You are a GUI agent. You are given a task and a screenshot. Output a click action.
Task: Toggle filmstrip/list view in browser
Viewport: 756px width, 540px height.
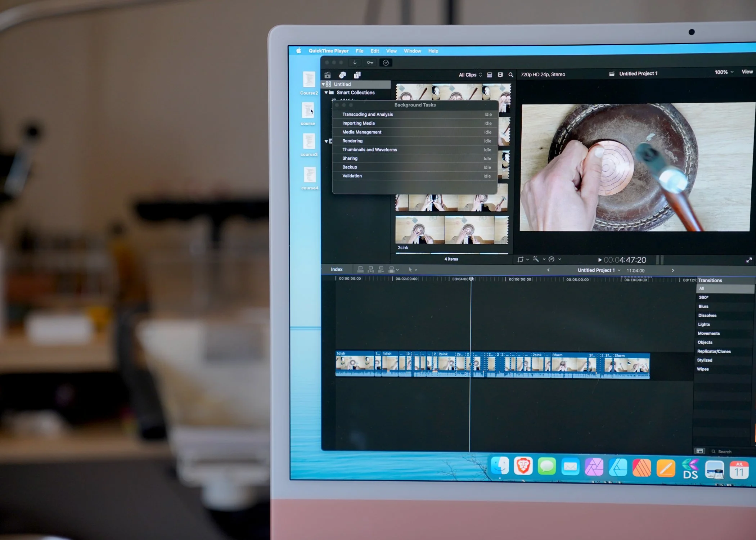pyautogui.click(x=490, y=75)
